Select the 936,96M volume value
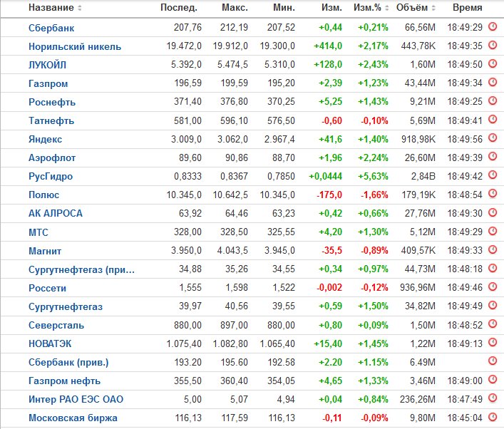This screenshot has width=504, height=429. point(418,288)
